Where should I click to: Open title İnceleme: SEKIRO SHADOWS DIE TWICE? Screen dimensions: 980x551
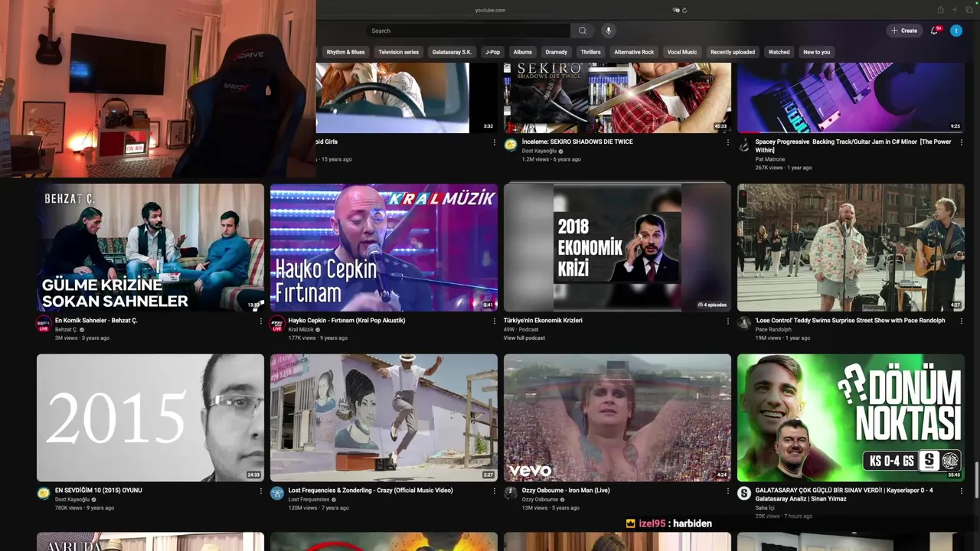pyautogui.click(x=577, y=142)
